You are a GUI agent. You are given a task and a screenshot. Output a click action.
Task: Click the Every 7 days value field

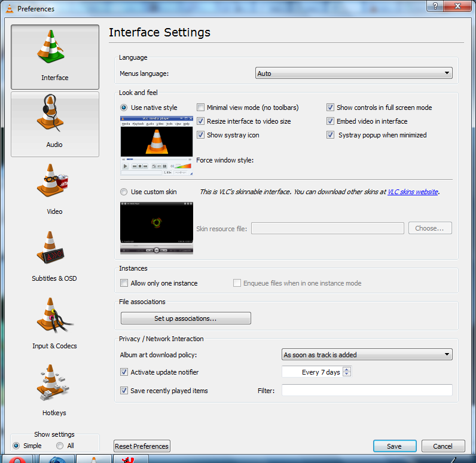(x=312, y=372)
